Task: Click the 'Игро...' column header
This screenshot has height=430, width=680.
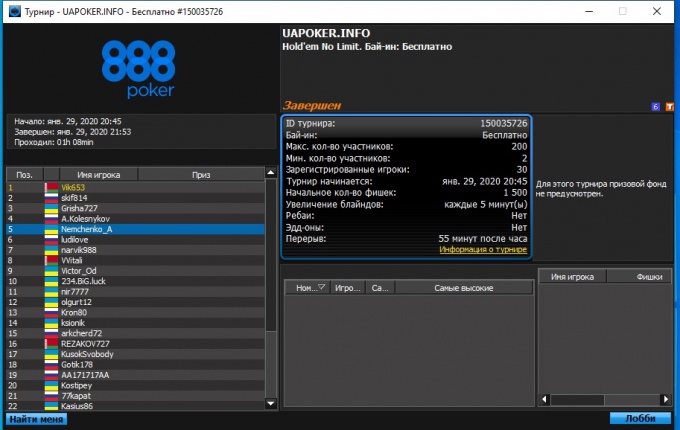Action: (348, 288)
